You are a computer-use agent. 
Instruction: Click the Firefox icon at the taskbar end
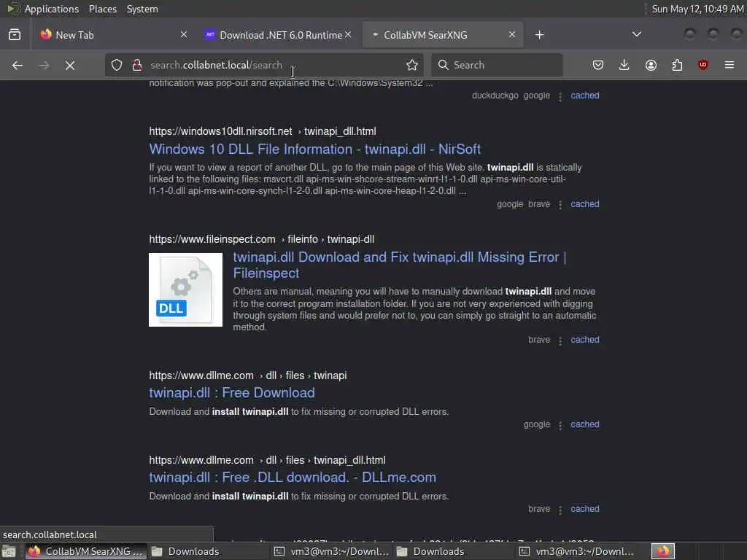(663, 551)
